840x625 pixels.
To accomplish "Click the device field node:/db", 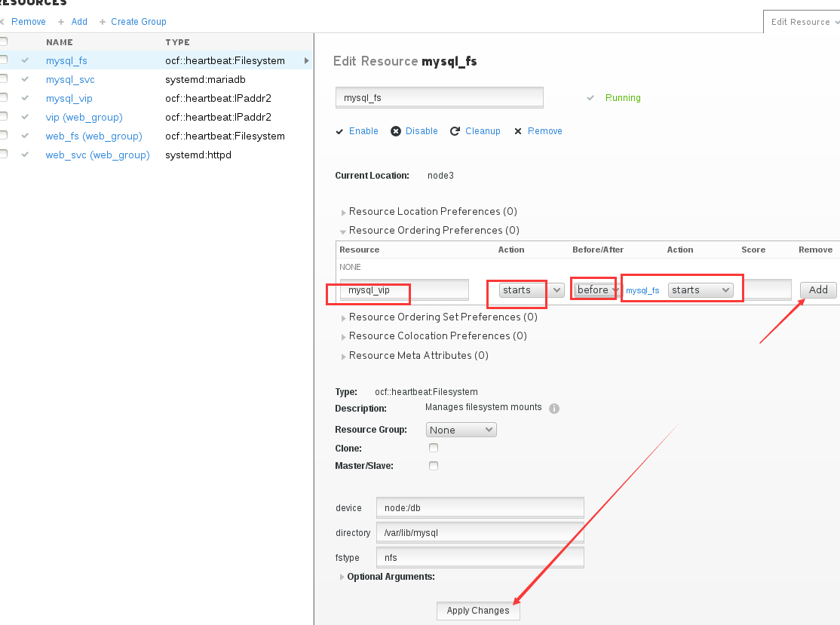I will 480,507.
